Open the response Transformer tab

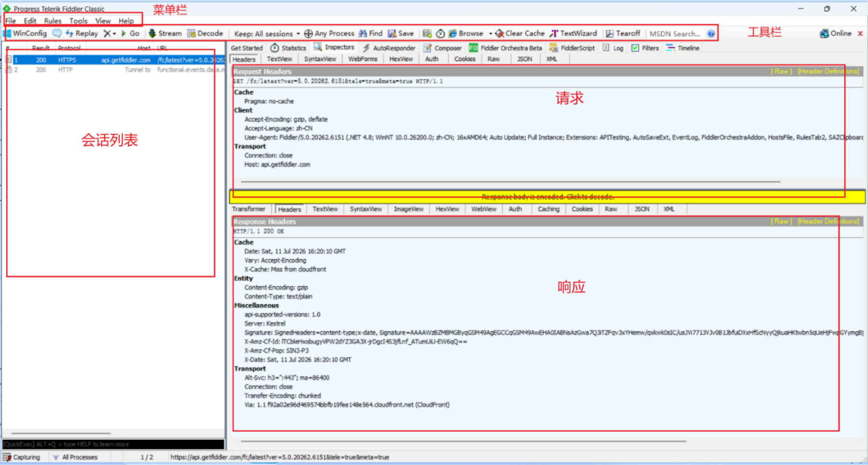coord(248,209)
